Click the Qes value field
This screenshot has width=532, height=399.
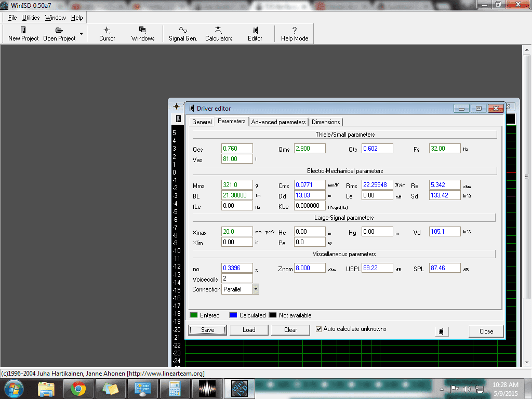[x=237, y=149]
